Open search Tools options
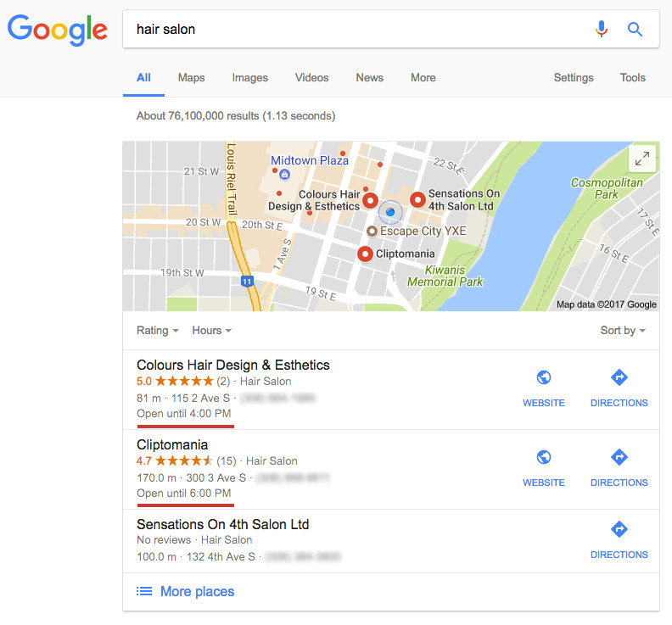Screen dimensions: 672x625 [632, 77]
